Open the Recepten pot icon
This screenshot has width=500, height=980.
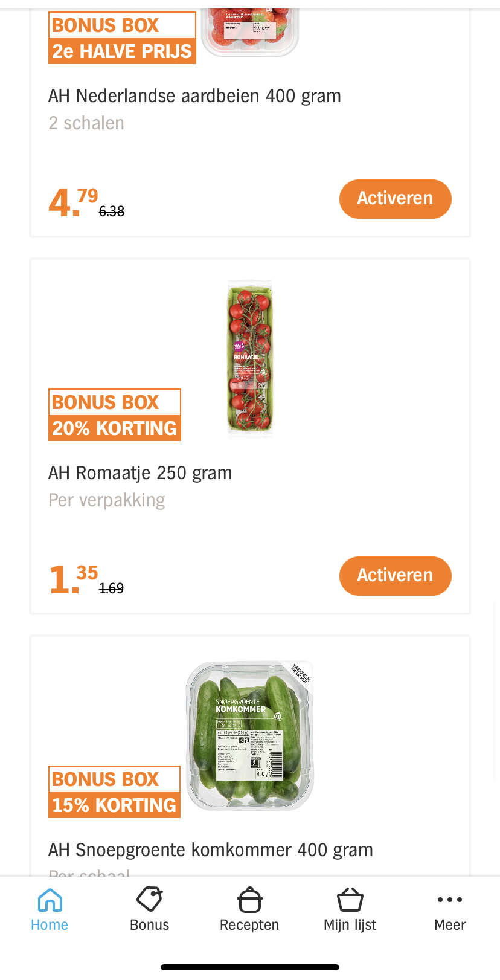(249, 900)
